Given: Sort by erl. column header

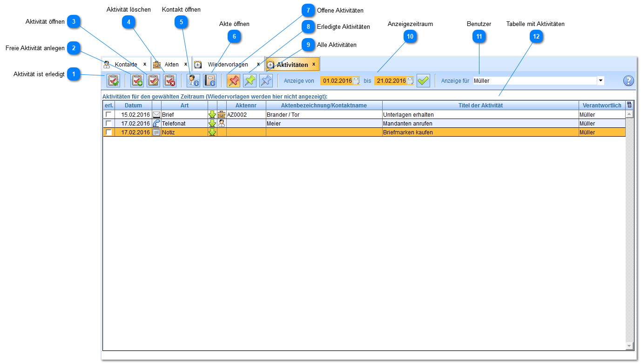Looking at the screenshot, I should (x=108, y=106).
